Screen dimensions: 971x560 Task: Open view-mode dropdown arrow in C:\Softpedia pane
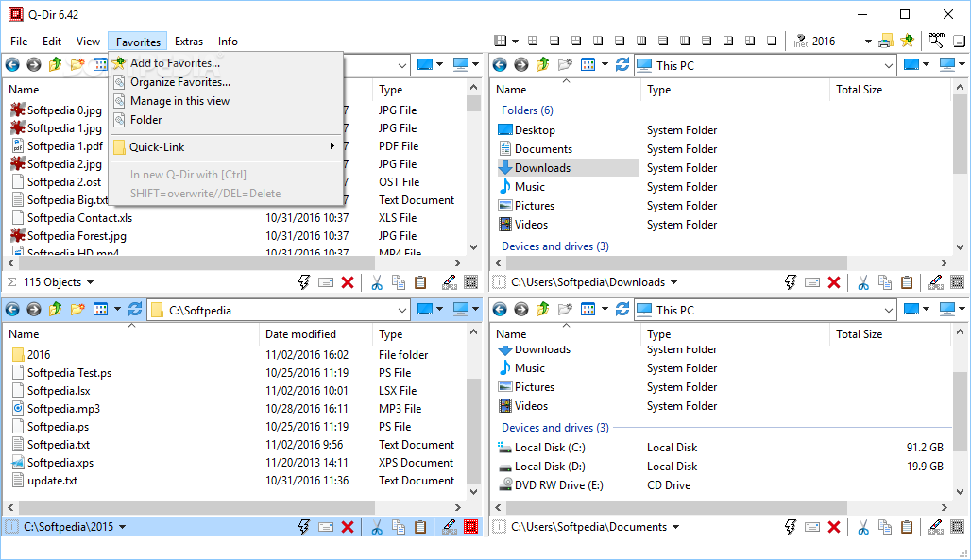click(x=117, y=309)
